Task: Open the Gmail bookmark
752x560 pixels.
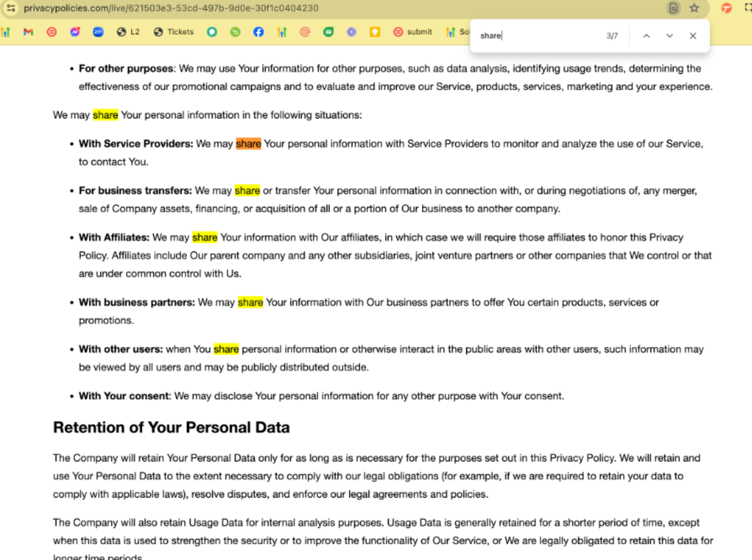Action: tap(28, 32)
